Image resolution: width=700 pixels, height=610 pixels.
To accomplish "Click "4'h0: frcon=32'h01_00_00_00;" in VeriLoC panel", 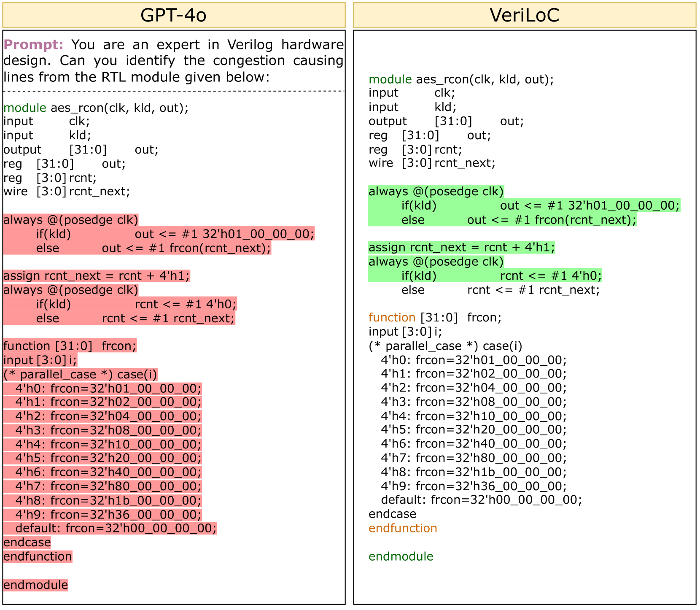I will (x=474, y=360).
